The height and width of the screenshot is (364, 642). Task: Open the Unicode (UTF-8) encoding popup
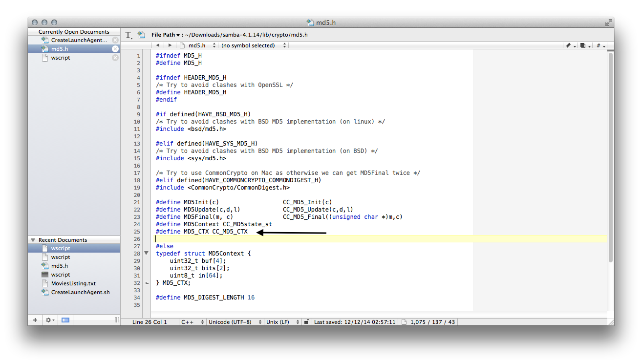click(x=235, y=322)
